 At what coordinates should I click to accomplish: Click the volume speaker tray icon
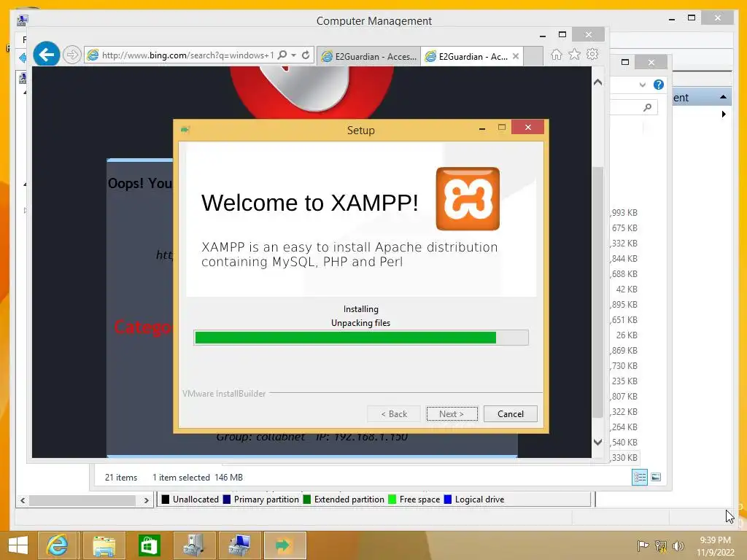click(678, 546)
